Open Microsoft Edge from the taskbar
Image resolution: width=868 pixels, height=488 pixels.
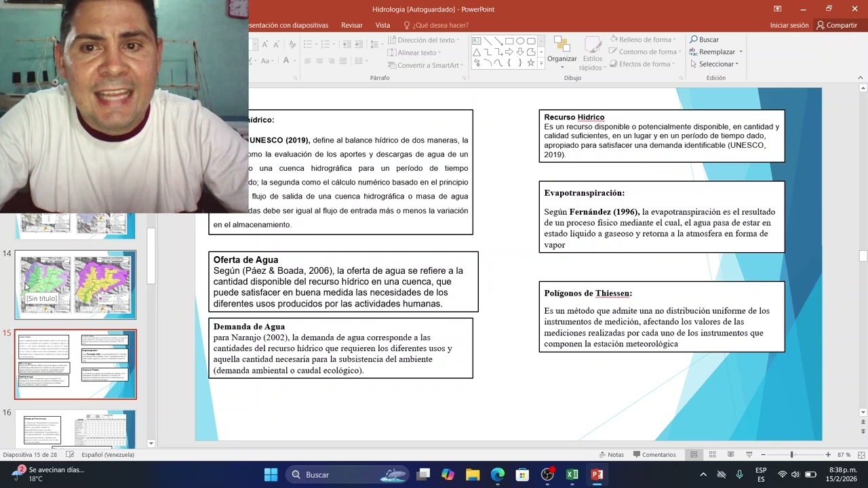498,474
